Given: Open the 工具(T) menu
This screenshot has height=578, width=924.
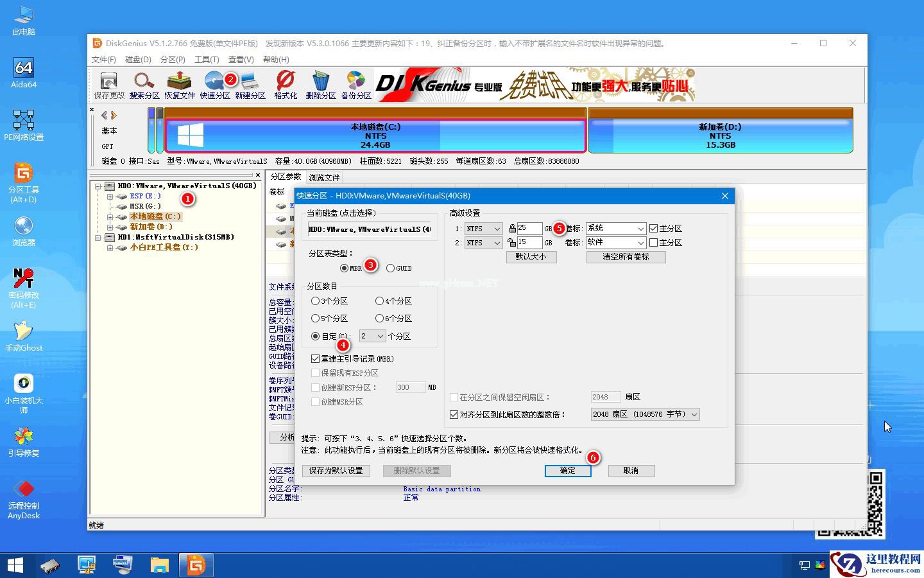Looking at the screenshot, I should click(x=205, y=59).
